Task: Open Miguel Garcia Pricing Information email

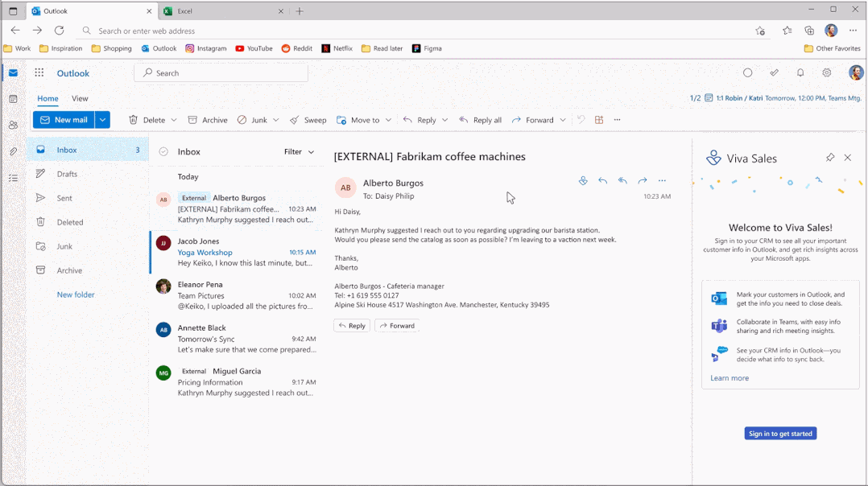Action: coord(237,382)
